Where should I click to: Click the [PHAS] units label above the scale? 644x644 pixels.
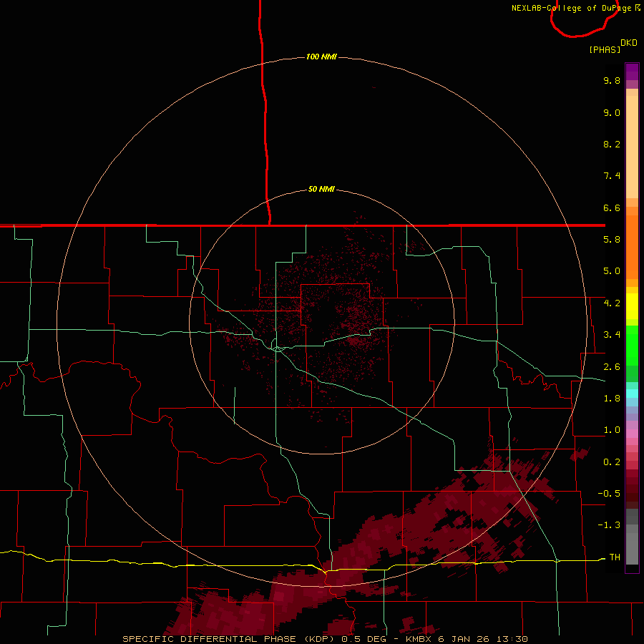click(x=605, y=49)
